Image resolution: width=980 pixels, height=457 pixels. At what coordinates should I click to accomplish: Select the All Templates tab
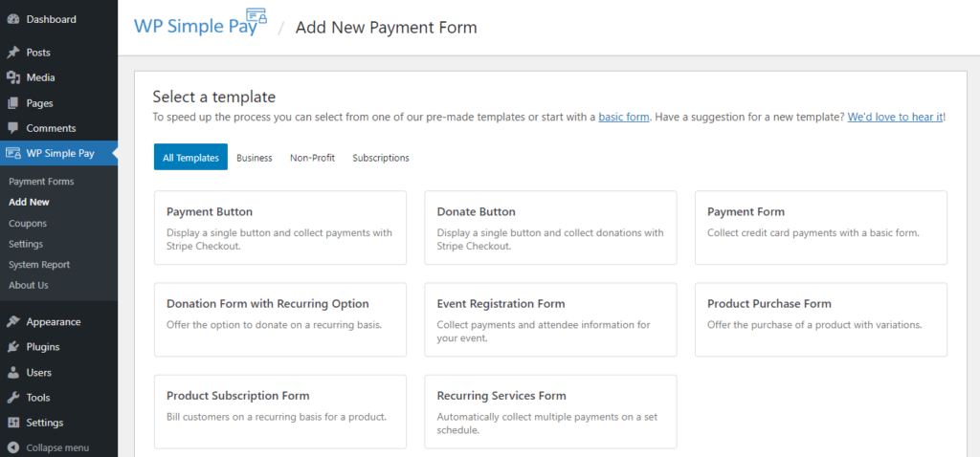pos(190,158)
